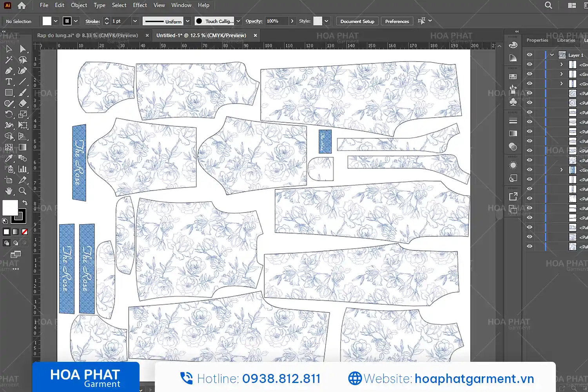
Task: Open the Object menu
Action: pyautogui.click(x=79, y=5)
